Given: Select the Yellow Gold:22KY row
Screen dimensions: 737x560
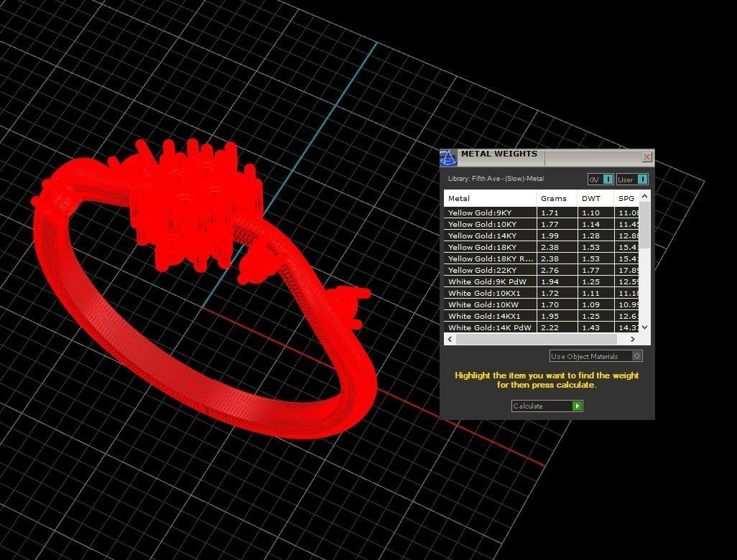Looking at the screenshot, I should (x=541, y=270).
